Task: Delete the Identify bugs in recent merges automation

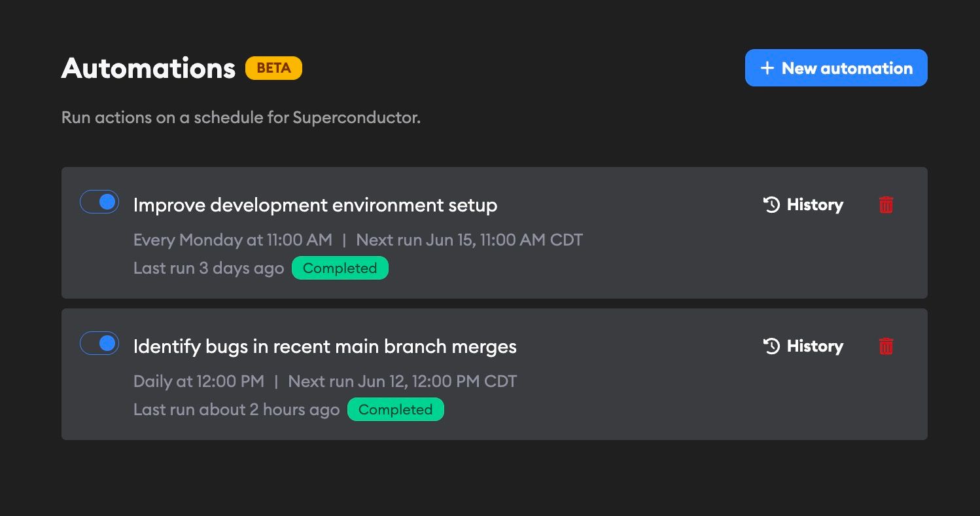Action: (x=886, y=346)
